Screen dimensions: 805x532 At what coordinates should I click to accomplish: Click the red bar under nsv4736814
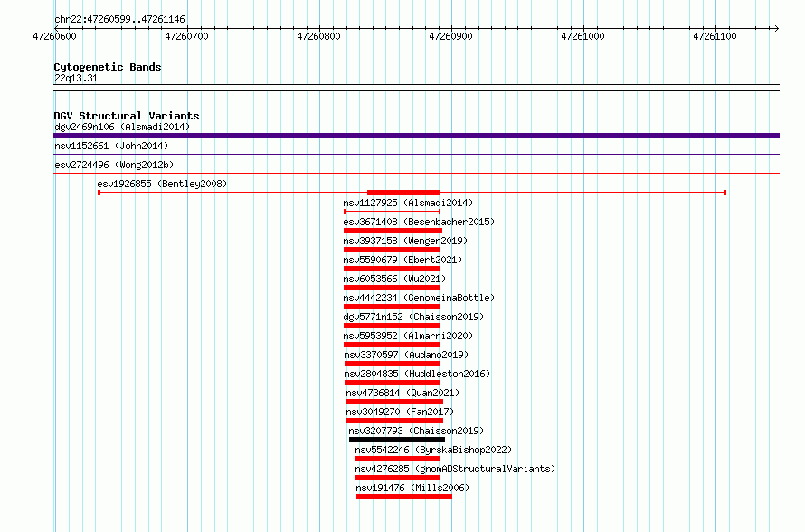(394, 402)
